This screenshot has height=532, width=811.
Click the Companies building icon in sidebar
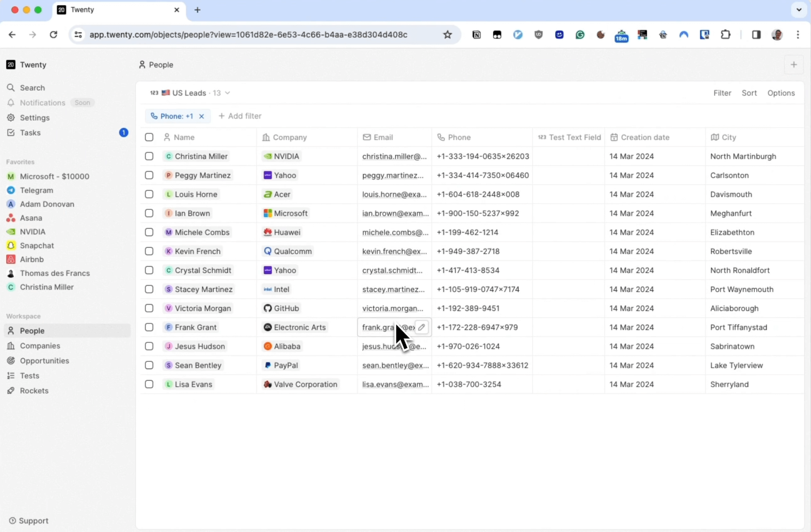[10, 346]
